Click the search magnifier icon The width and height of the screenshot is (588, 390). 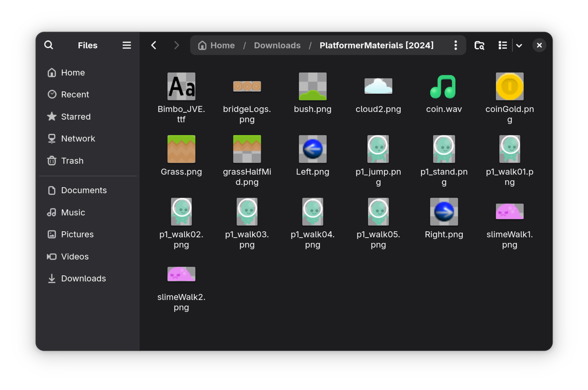(49, 45)
